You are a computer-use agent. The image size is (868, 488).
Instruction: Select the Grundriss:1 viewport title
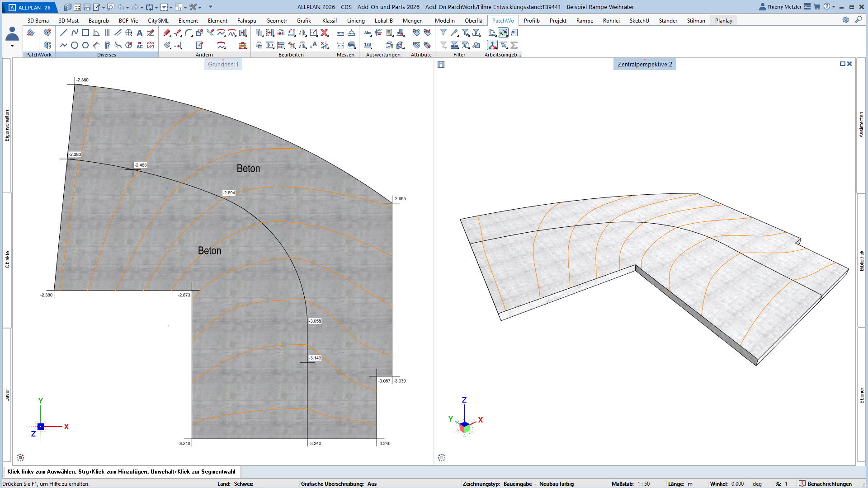pos(223,64)
